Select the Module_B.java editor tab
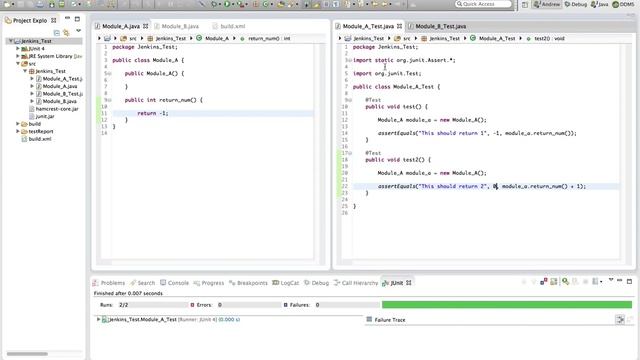Viewport: 640px width, 360px height. click(x=176, y=26)
